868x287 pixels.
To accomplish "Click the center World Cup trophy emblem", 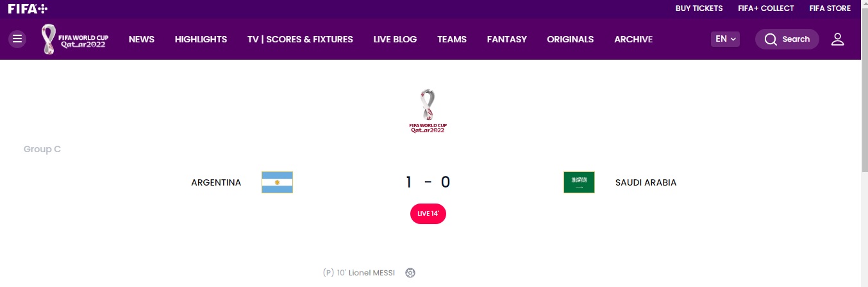I will 428,111.
